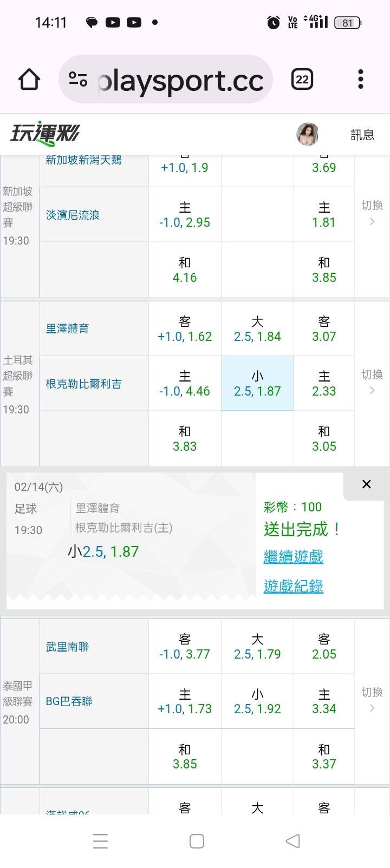Image resolution: width=390 pixels, height=868 pixels.
Task: Open the 遊戲紀錄 link
Action: click(293, 586)
